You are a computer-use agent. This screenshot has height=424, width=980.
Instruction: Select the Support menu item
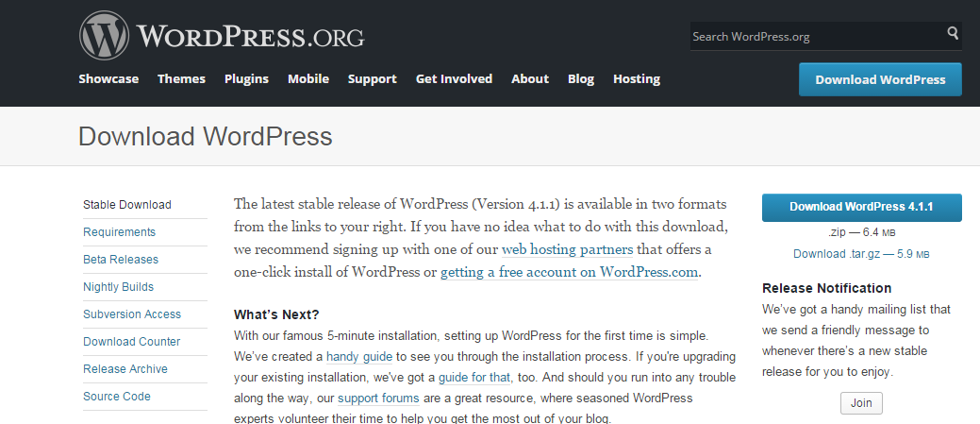(x=372, y=79)
